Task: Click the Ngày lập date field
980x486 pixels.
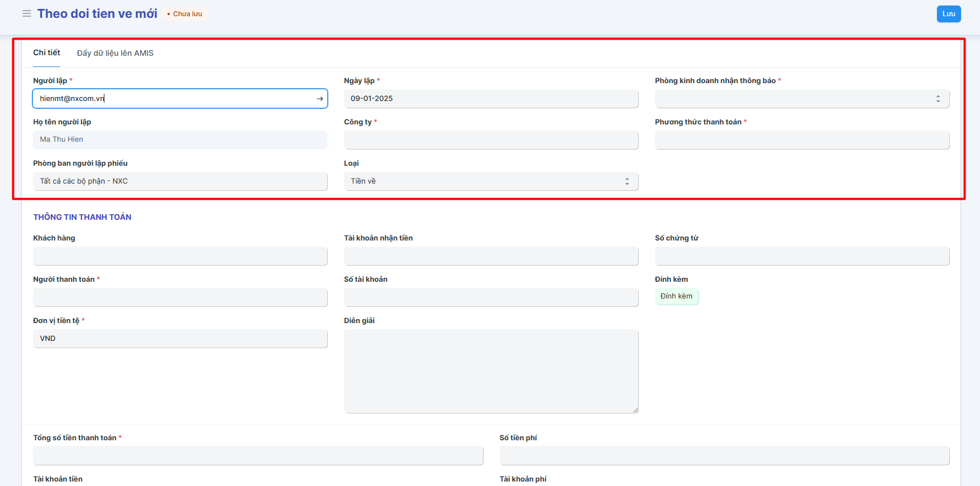Action: 491,99
